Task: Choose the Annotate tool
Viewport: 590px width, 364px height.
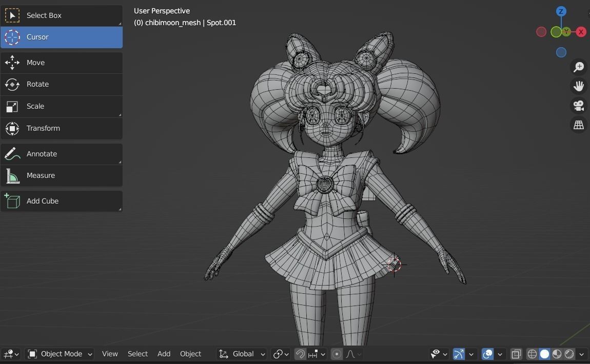Action: pos(62,154)
